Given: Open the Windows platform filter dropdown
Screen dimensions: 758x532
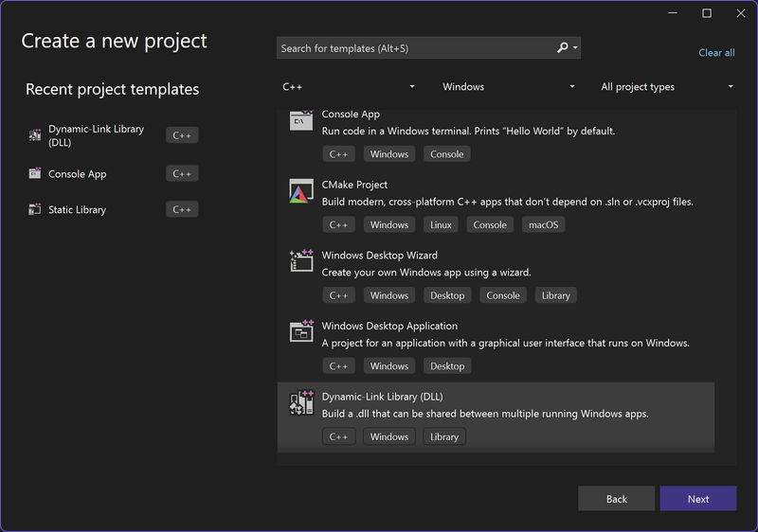Looking at the screenshot, I should 508,87.
